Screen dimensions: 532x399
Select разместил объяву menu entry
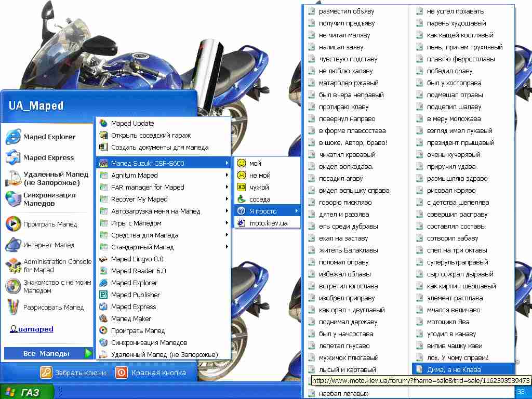coord(356,11)
